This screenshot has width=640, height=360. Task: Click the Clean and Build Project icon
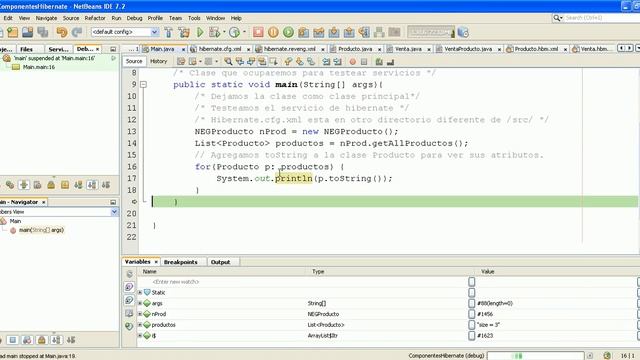point(184,32)
